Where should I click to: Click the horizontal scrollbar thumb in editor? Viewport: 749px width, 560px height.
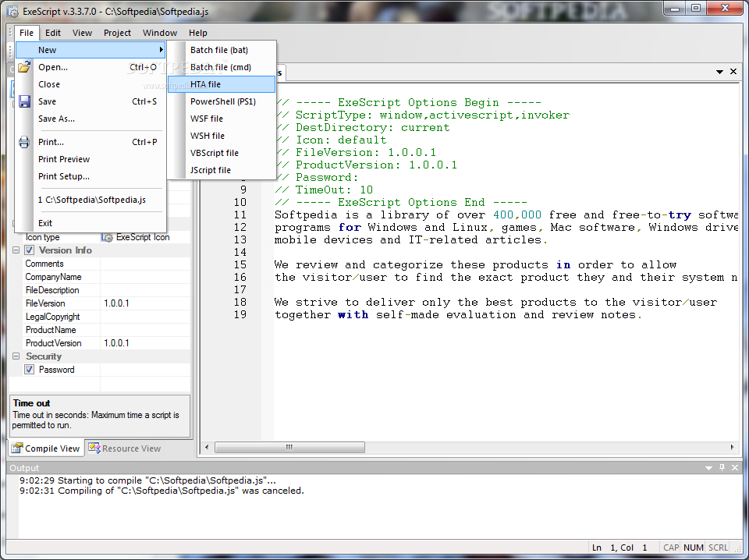coord(289,448)
